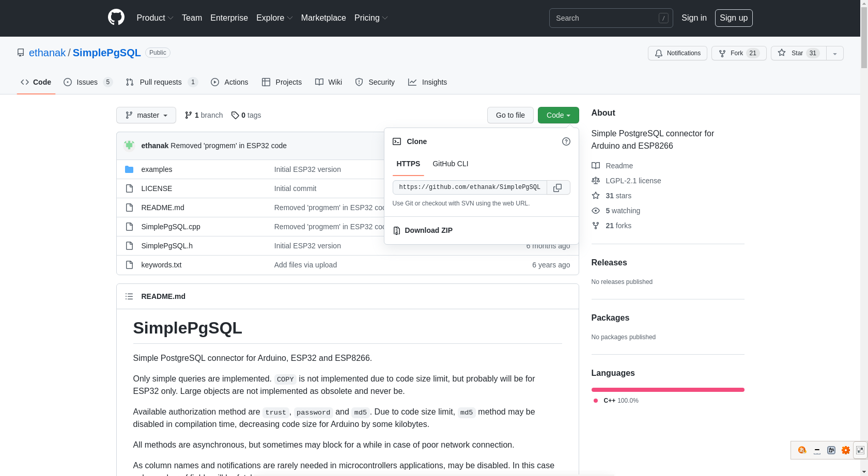This screenshot has height=476, width=868.
Task: Click the eye icon beside 5 watching
Action: tap(596, 211)
